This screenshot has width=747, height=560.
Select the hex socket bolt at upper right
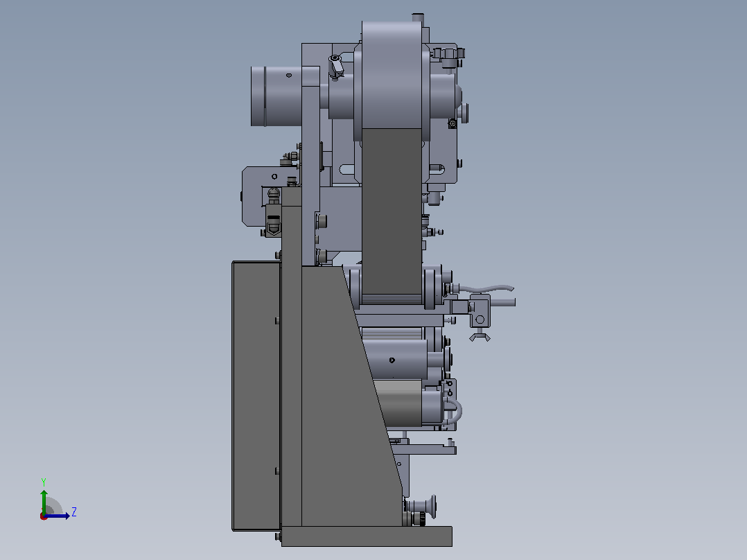[x=452, y=123]
